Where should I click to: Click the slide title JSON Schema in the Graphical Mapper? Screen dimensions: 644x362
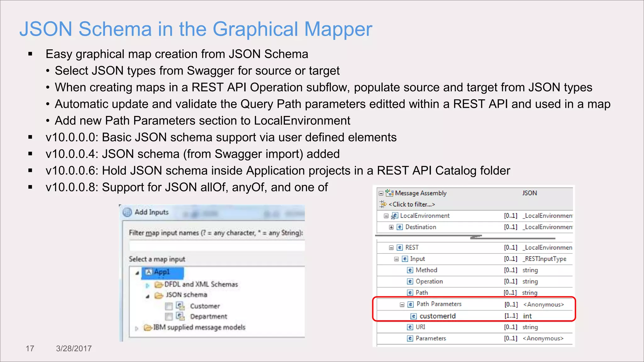click(x=196, y=29)
